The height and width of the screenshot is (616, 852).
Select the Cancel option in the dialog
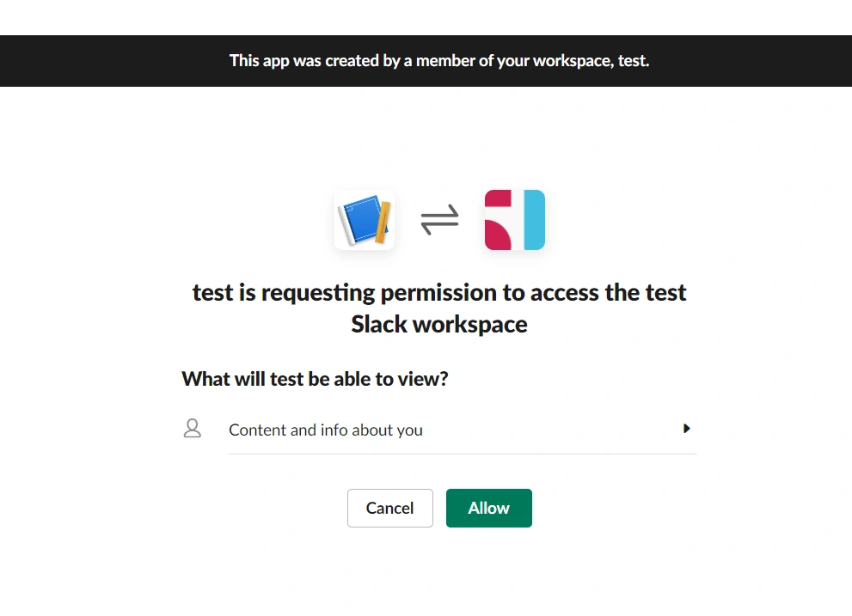389,508
